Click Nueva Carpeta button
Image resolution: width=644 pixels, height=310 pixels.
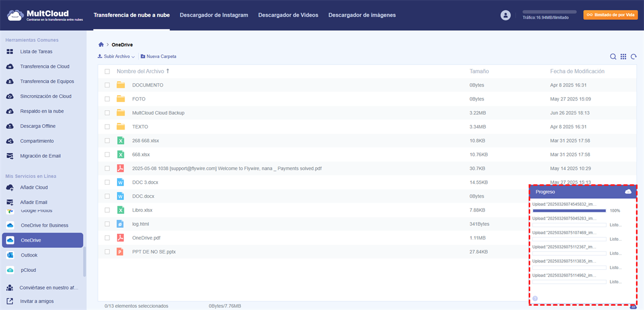158,56
